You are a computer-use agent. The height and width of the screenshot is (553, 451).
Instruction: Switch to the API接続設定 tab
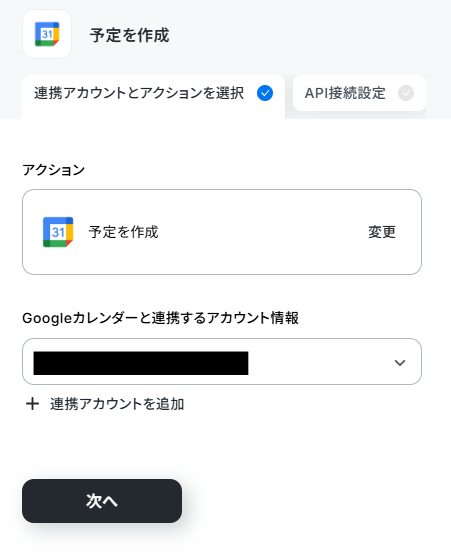[x=359, y=93]
